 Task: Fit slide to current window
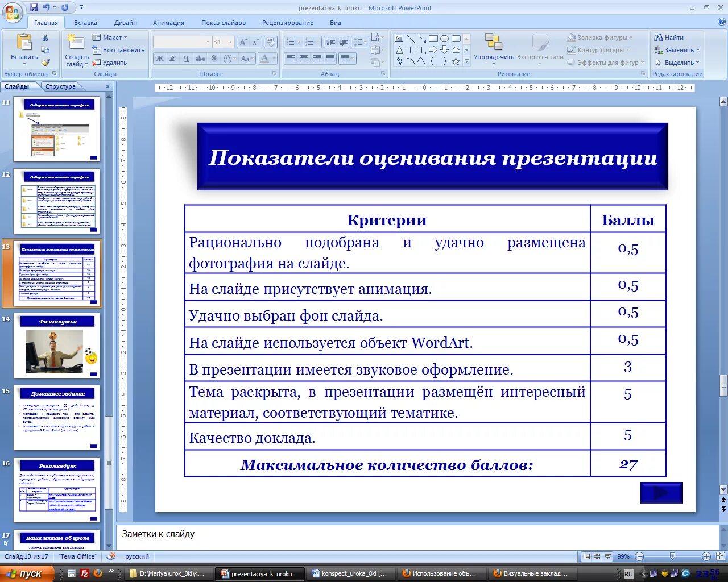pyautogui.click(x=719, y=556)
